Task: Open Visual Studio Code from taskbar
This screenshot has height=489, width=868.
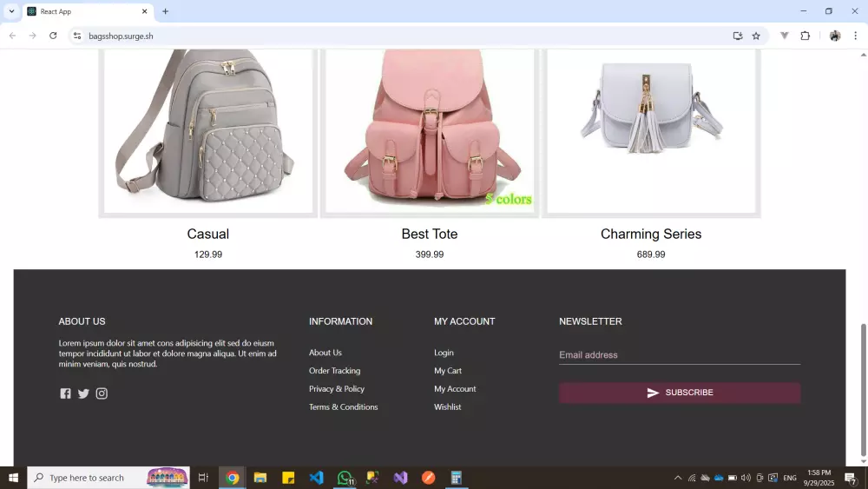Action: point(316,478)
